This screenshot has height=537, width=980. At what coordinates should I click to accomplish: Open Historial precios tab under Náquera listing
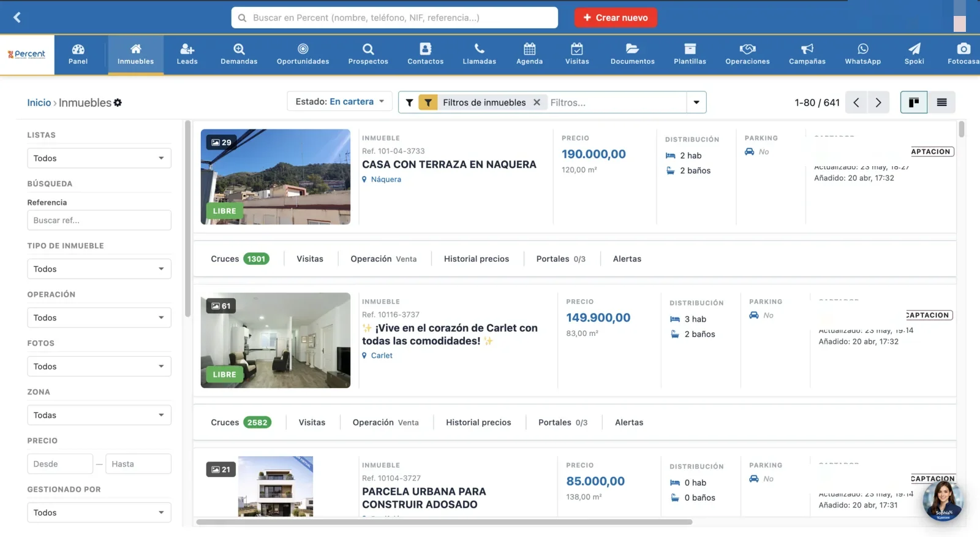coord(477,259)
